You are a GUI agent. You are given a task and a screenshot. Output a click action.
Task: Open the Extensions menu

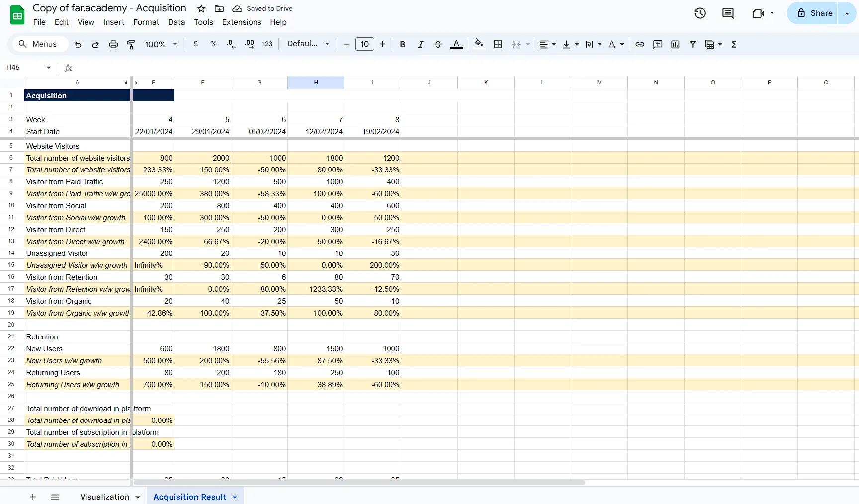(242, 22)
